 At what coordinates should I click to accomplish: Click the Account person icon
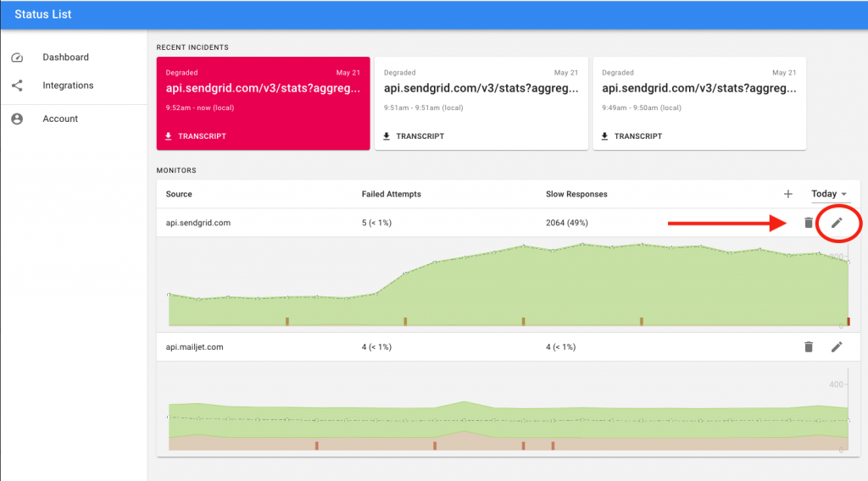coord(17,119)
